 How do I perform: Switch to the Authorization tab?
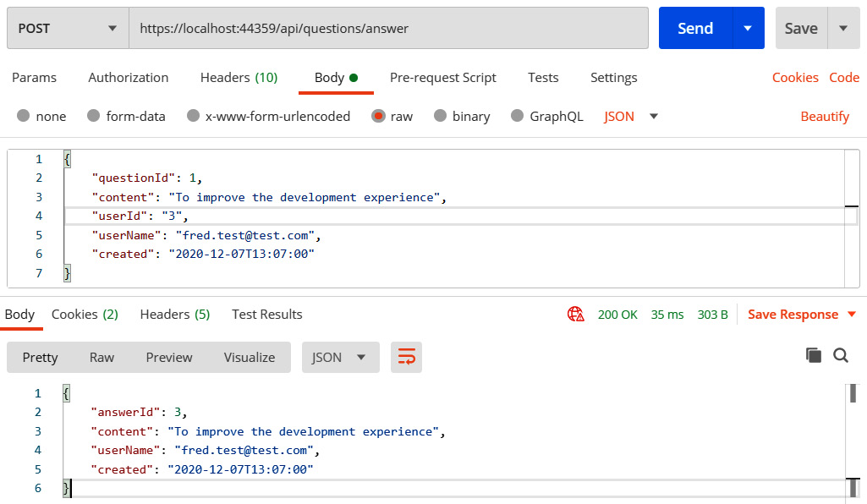[x=129, y=78]
